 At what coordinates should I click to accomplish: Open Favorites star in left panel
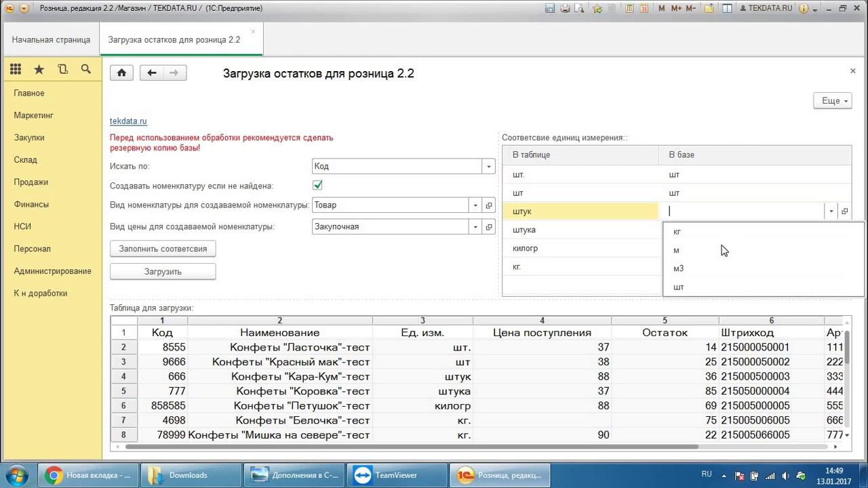tap(39, 69)
